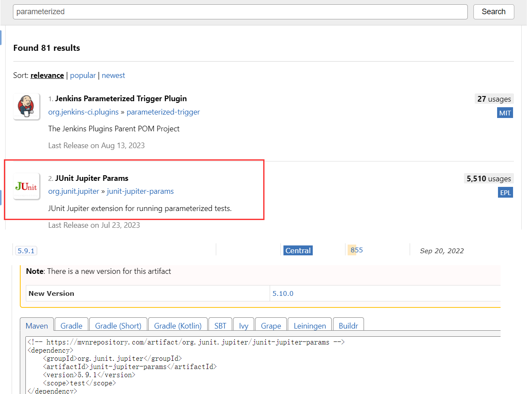Screen dimensions: 532x394
Task: Select the Gradle (Kotlin) tab
Action: [178, 326]
